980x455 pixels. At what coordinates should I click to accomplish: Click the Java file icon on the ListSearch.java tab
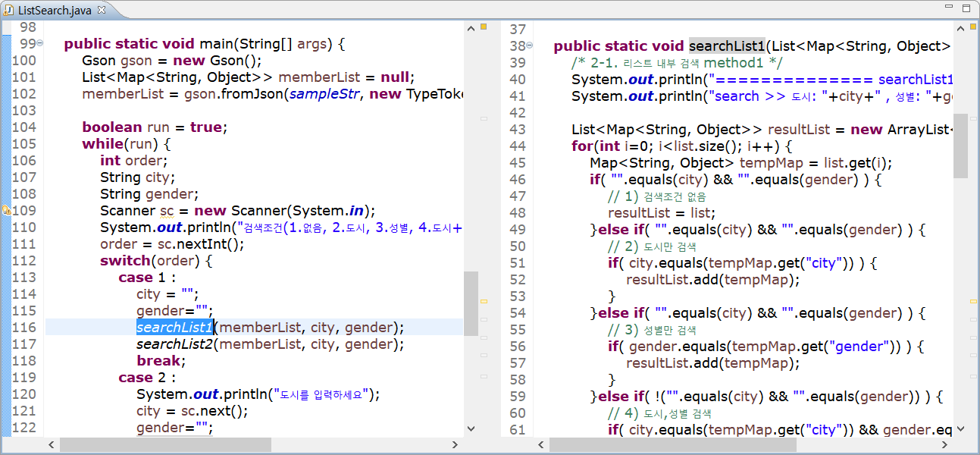tap(8, 10)
